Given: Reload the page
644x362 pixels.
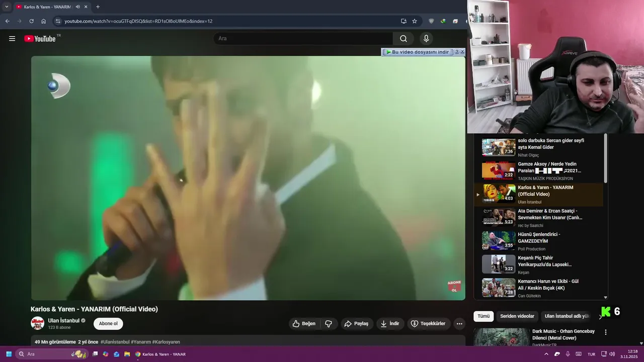Looking at the screenshot, I should 31,21.
